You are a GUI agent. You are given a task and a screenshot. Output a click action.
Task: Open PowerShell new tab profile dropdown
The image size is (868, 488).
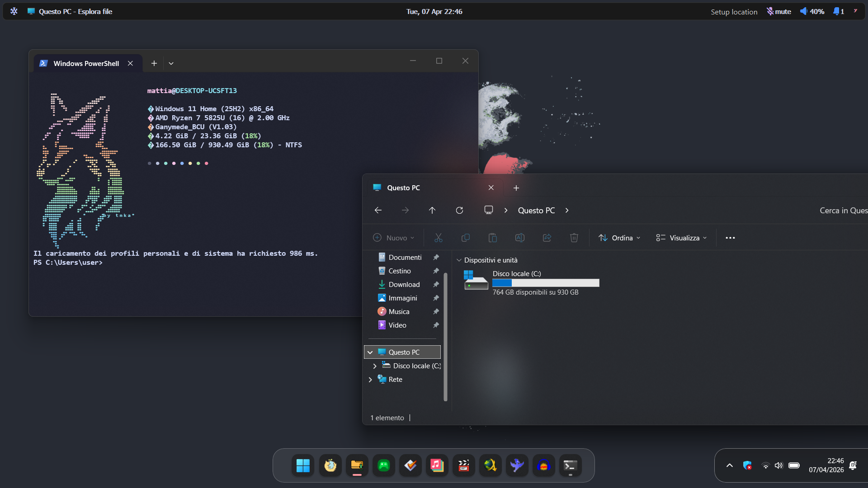point(171,64)
